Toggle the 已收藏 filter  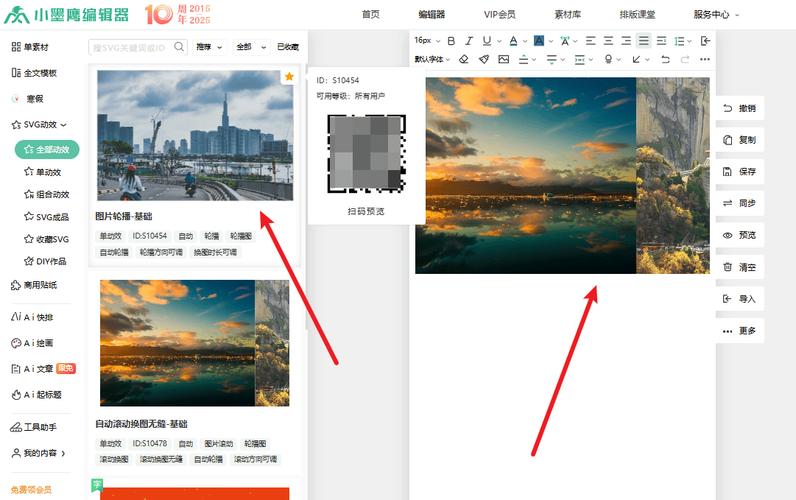(288, 47)
